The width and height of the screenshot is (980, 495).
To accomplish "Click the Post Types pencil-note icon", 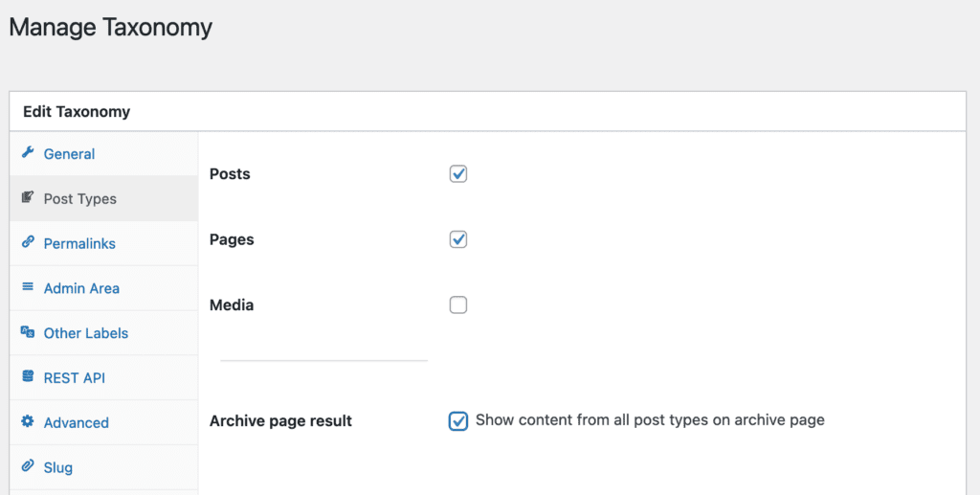I will click(x=28, y=197).
